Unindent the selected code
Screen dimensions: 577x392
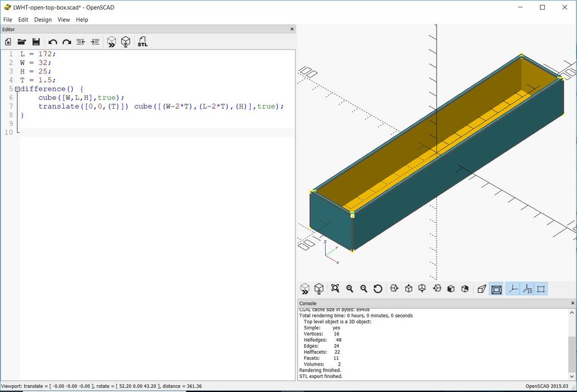(x=81, y=42)
